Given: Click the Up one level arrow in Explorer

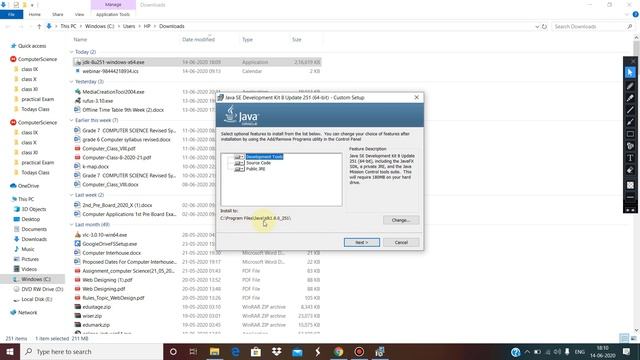Looking at the screenshot, I should pyautogui.click(x=39, y=26).
